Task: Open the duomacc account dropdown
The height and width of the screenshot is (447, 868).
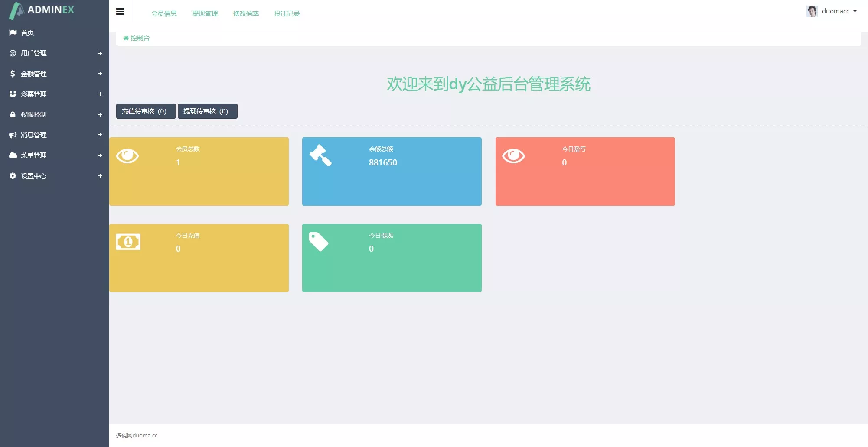Action: point(839,11)
